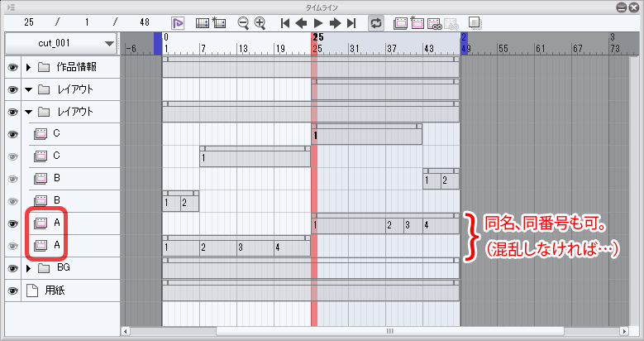This screenshot has height=341, width=644.
Task: Click the greyed-out remove cel specification icon
Action: click(x=451, y=24)
